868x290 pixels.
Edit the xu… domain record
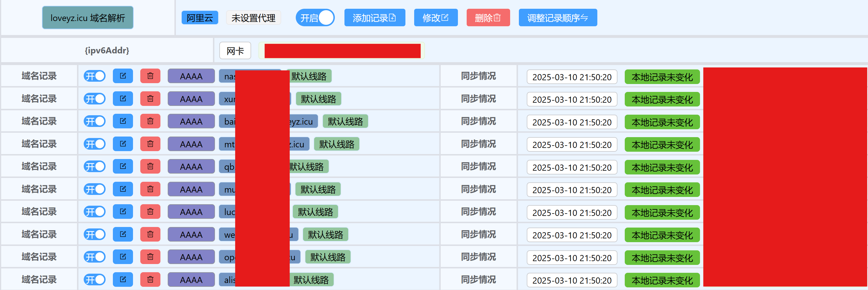point(123,98)
